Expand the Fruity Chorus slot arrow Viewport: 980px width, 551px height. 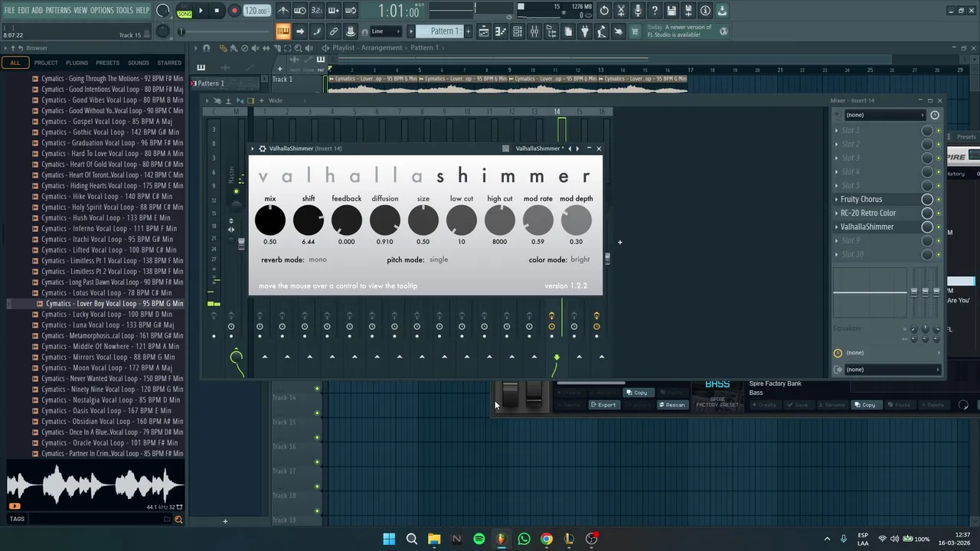(836, 200)
